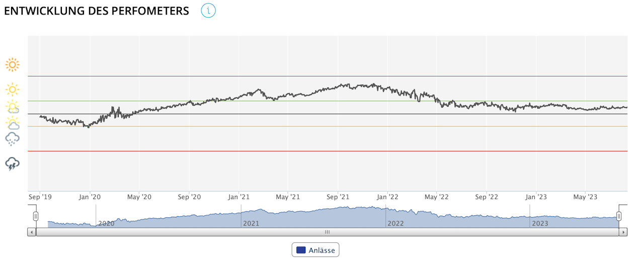
Task: Click the right navigator range handle
Action: [x=619, y=216]
